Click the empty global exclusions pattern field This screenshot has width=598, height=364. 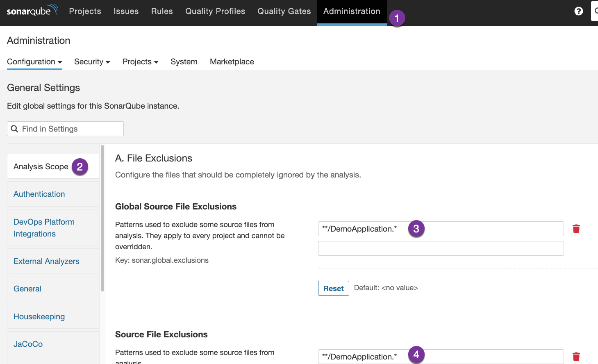coord(441,248)
